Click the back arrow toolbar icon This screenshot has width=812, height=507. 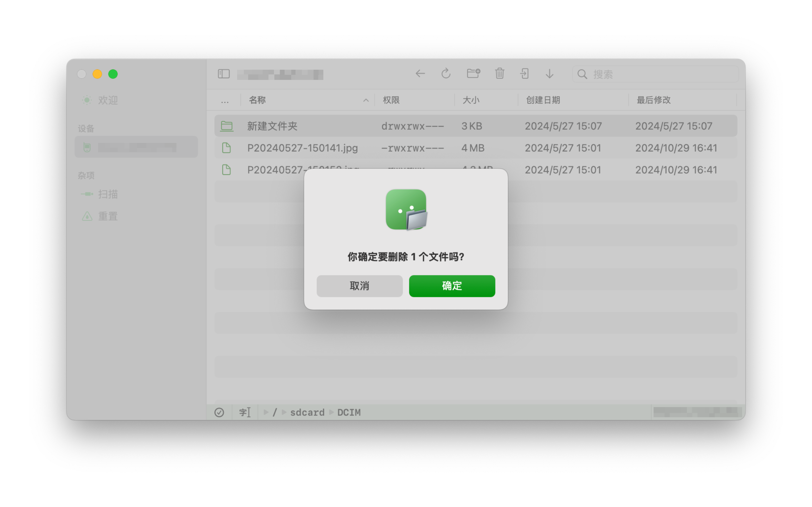420,74
